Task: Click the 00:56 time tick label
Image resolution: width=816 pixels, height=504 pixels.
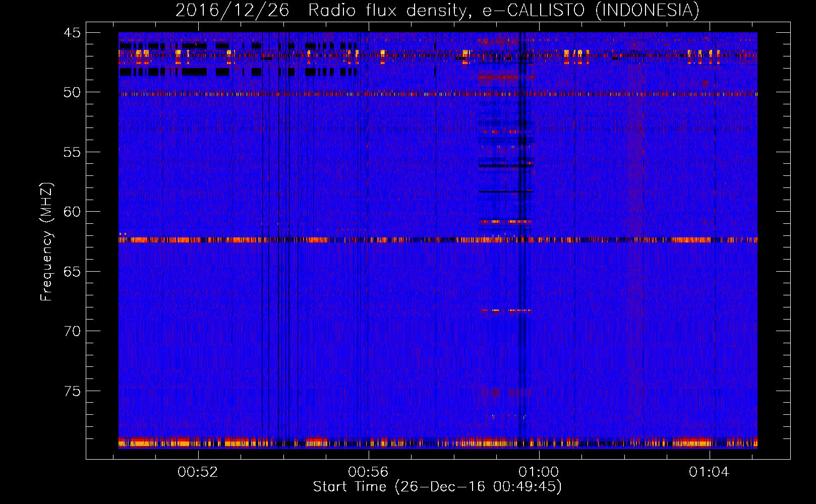Action: [369, 472]
